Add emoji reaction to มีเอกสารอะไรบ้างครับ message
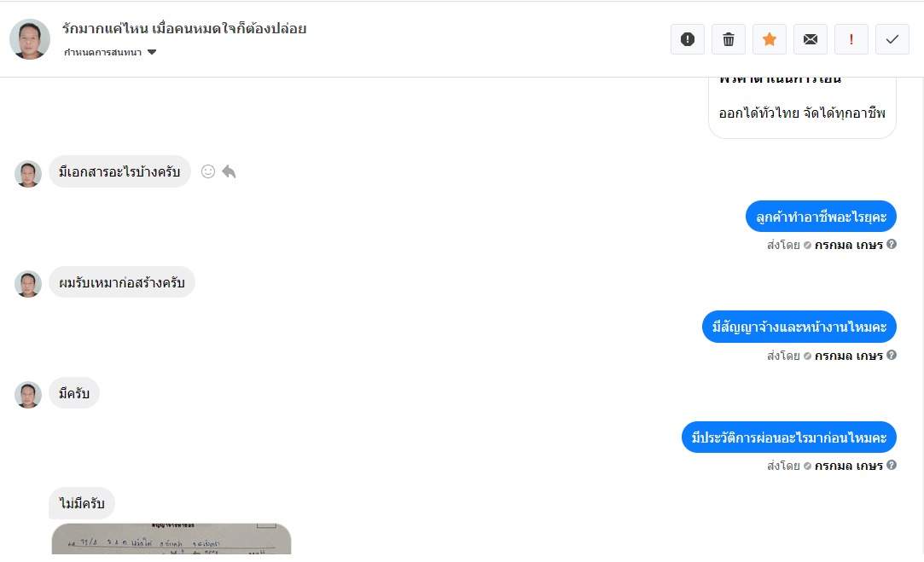The image size is (924, 562). pos(208,171)
